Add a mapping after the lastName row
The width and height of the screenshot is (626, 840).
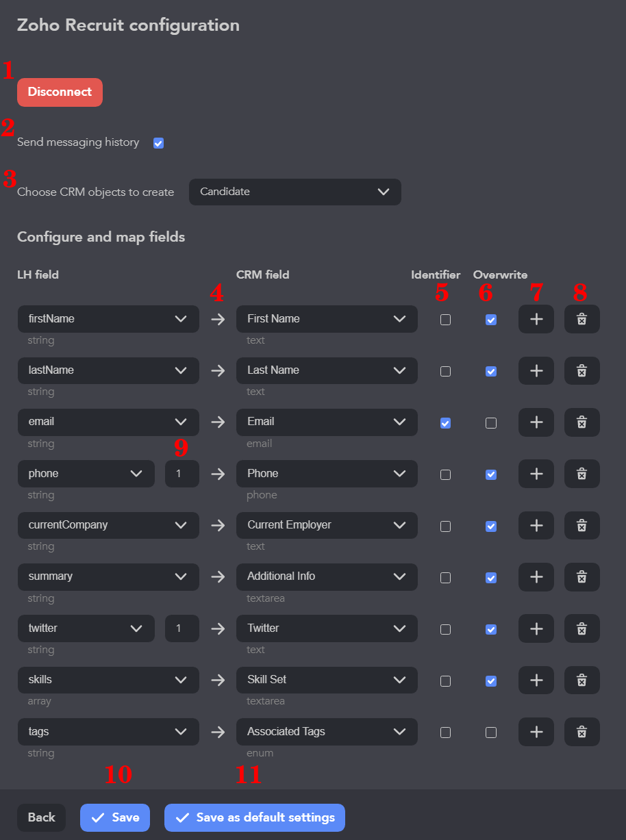coord(536,370)
